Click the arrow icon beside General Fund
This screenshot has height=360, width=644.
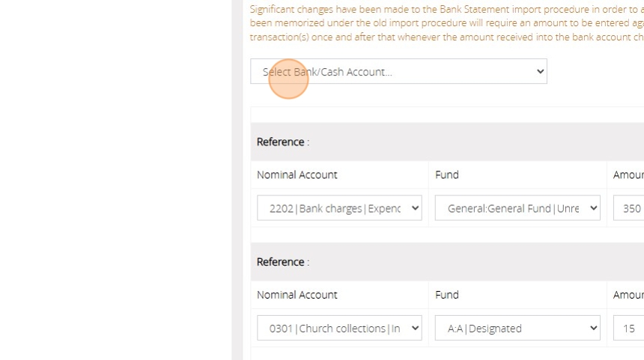click(x=594, y=208)
